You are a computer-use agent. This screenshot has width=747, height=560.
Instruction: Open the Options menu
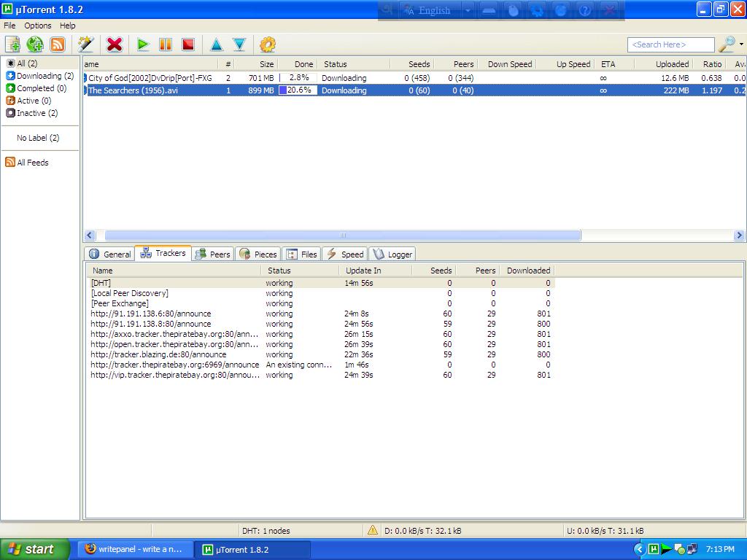(x=38, y=26)
